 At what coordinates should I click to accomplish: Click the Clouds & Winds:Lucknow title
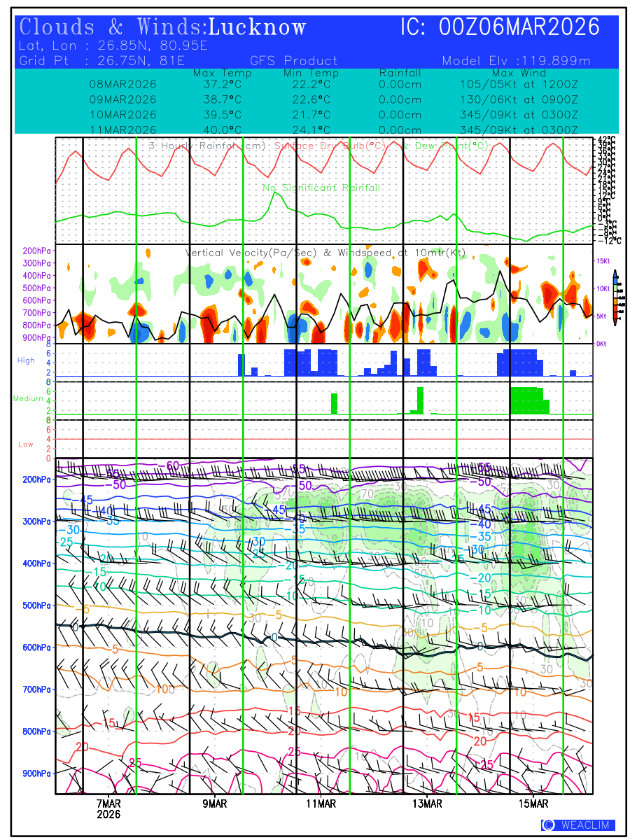coord(163,27)
